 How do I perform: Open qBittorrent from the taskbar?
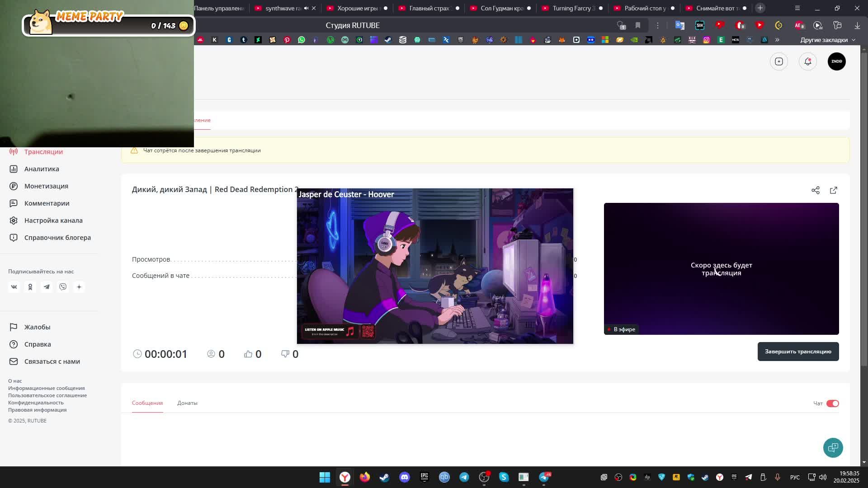click(444, 477)
